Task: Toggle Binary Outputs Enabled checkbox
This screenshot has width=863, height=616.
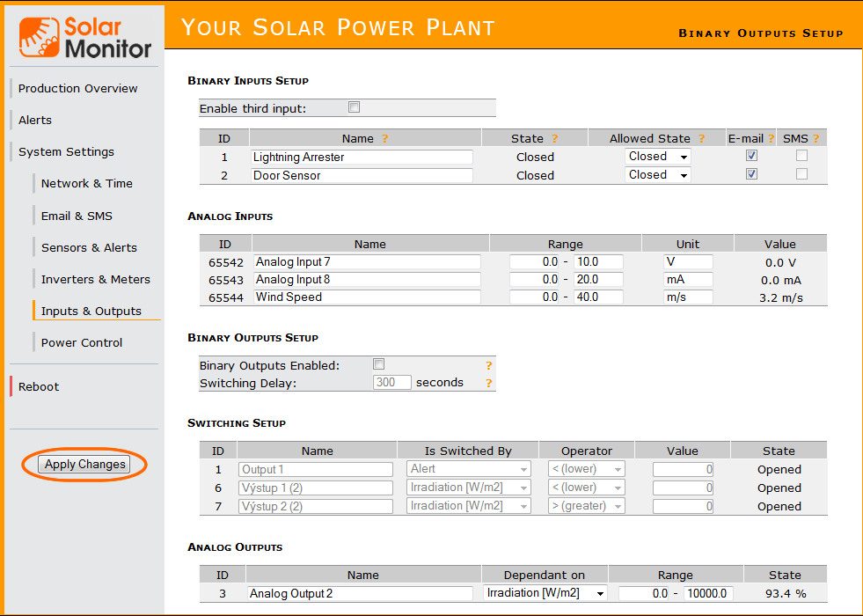Action: [x=378, y=364]
